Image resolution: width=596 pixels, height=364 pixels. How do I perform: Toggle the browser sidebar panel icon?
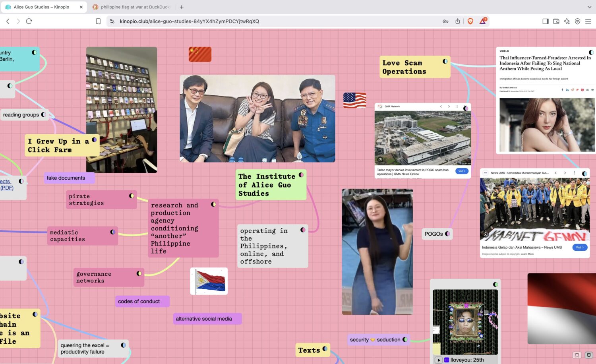point(546,21)
